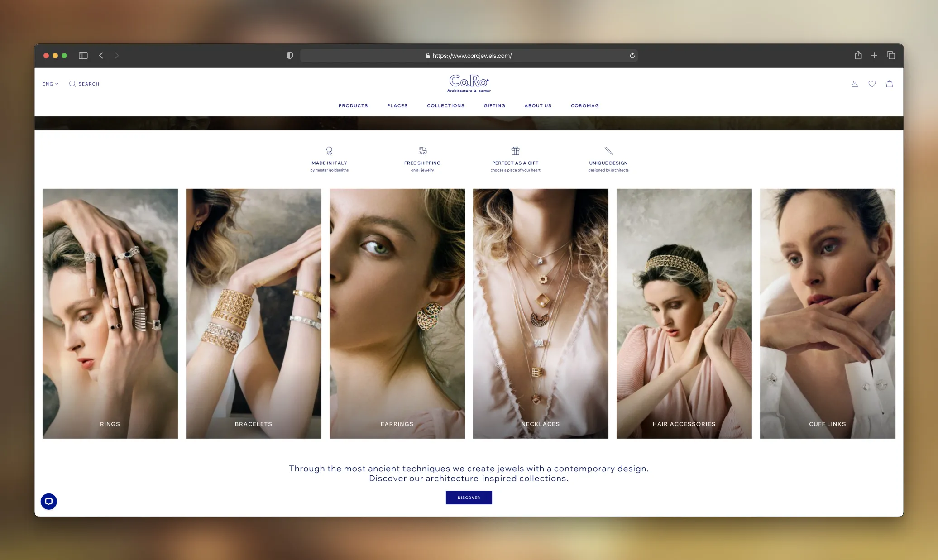Open the privacy shield report icon
This screenshot has height=560, width=938.
(290, 56)
